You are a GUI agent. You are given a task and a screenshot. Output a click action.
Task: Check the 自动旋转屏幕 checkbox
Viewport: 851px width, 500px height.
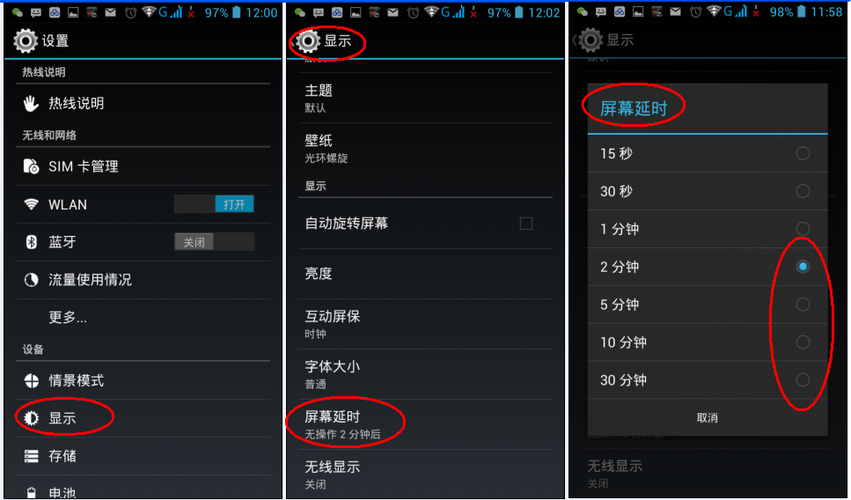coord(526,223)
